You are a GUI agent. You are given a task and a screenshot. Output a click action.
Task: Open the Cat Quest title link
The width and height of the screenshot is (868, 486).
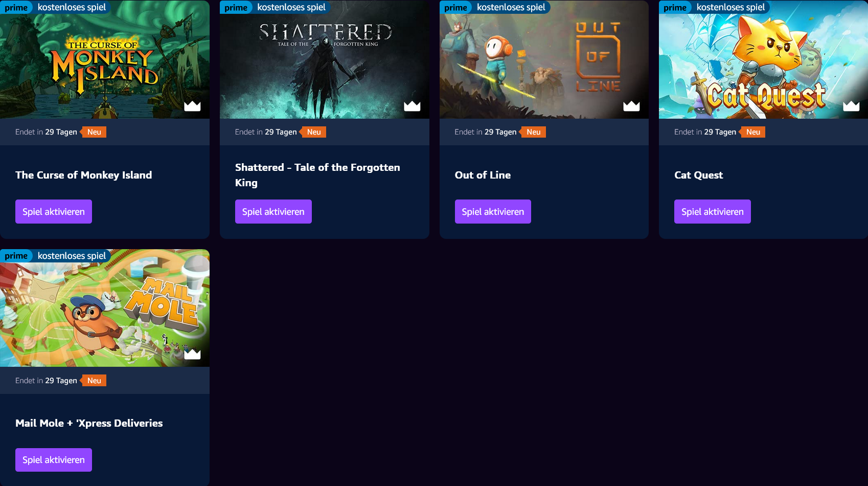(699, 175)
